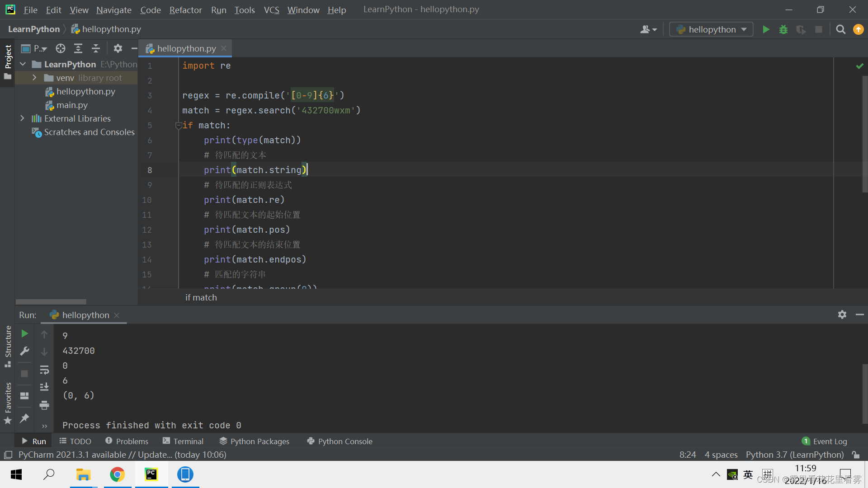Open the Problems tool window

[127, 441]
